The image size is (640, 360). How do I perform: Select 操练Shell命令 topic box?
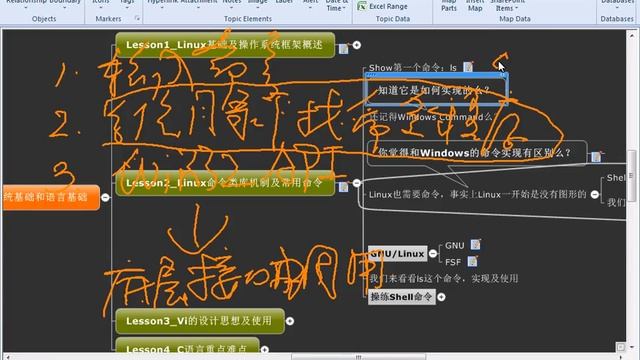[402, 297]
